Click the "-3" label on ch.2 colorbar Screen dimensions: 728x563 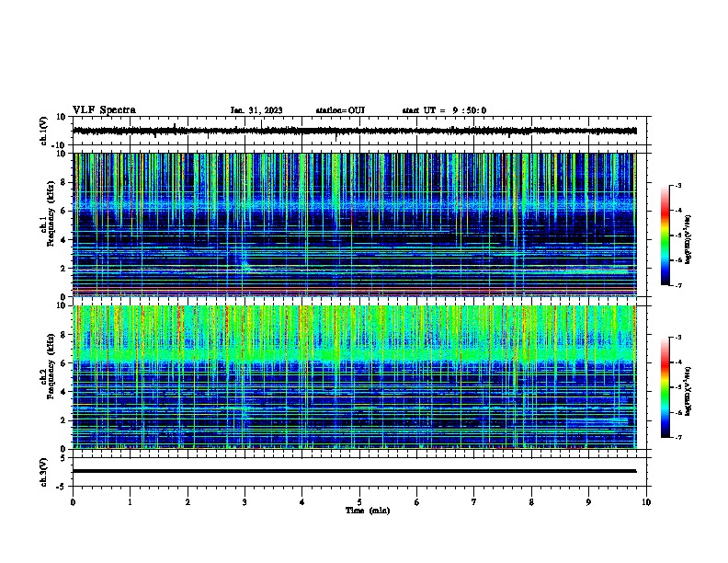677,338
